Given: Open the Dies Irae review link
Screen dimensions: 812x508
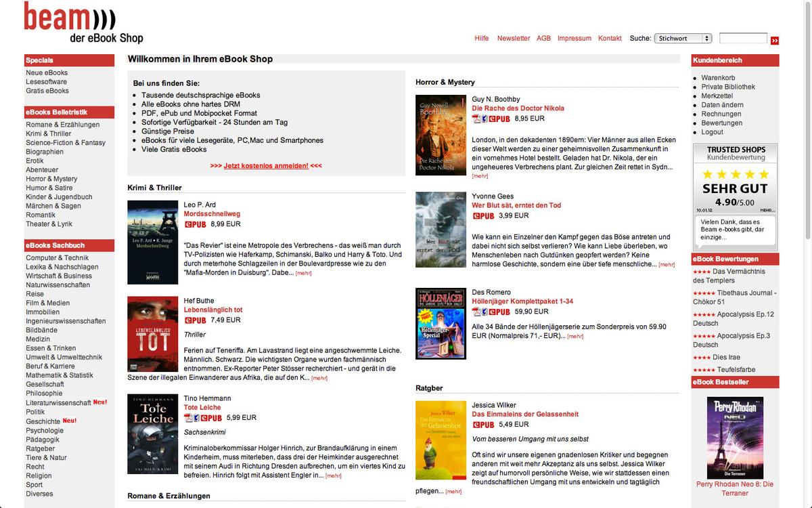Looking at the screenshot, I should click(726, 357).
